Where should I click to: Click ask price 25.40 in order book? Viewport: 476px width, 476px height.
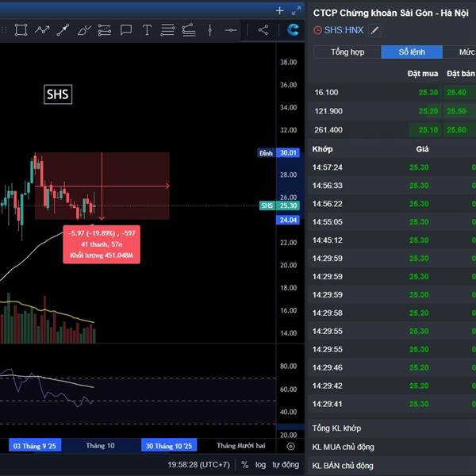click(x=456, y=92)
